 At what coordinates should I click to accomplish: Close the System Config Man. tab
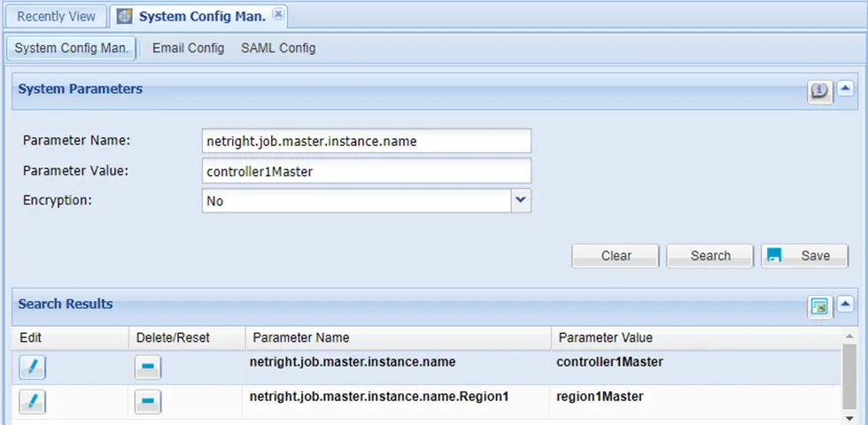pos(278,15)
